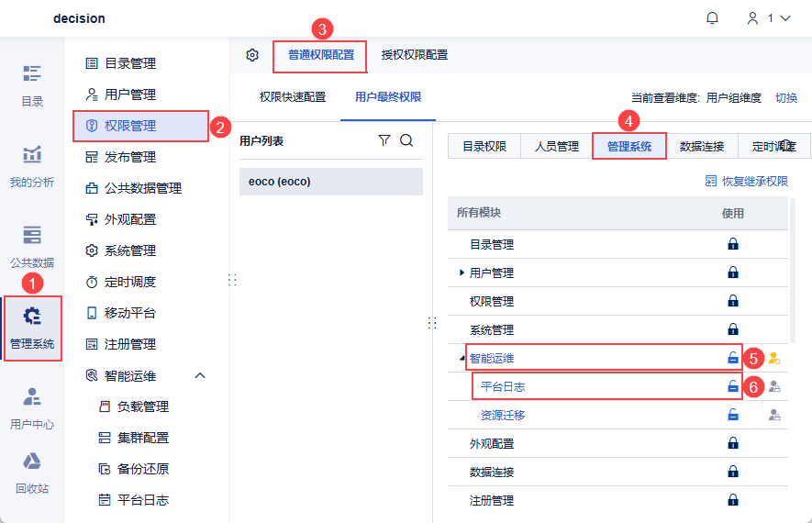Open 用户中心 in the sidebar
The width and height of the screenshot is (812, 523).
[32, 408]
